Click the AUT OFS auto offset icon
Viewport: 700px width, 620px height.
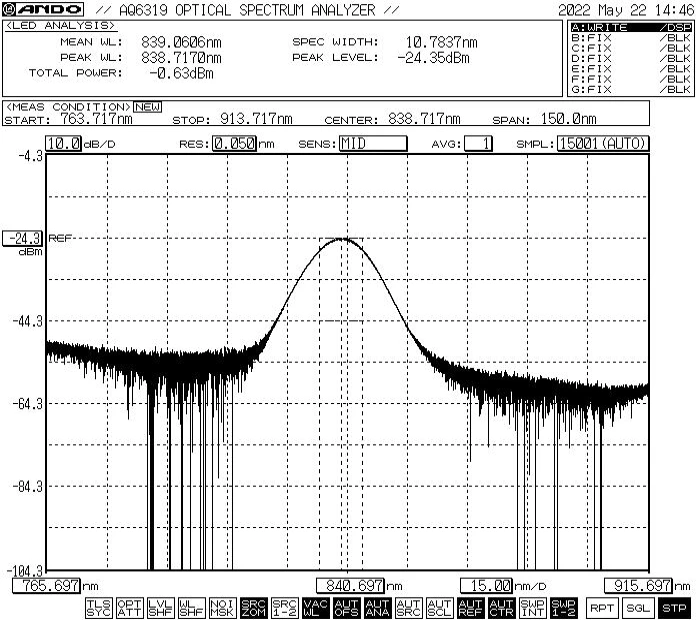(346, 608)
